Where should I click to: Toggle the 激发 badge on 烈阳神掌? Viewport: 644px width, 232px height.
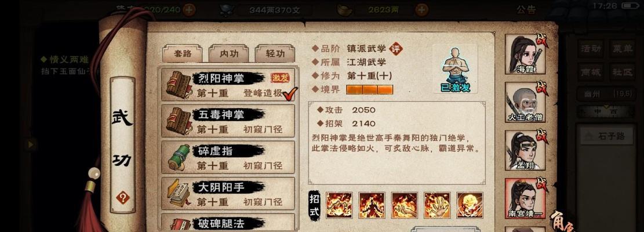(x=280, y=78)
